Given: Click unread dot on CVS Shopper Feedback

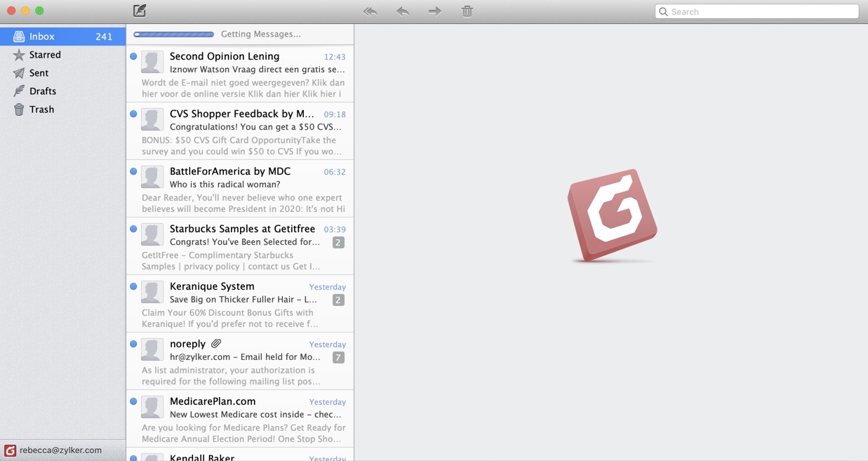Looking at the screenshot, I should point(133,114).
